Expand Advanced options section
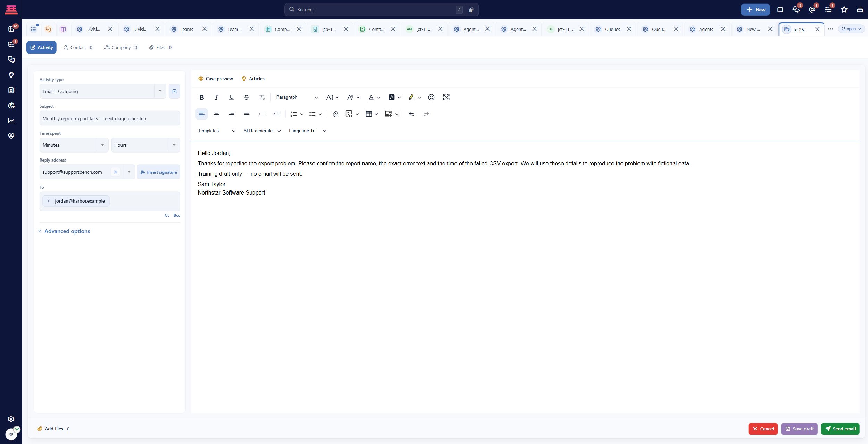The width and height of the screenshot is (868, 444). (x=64, y=231)
